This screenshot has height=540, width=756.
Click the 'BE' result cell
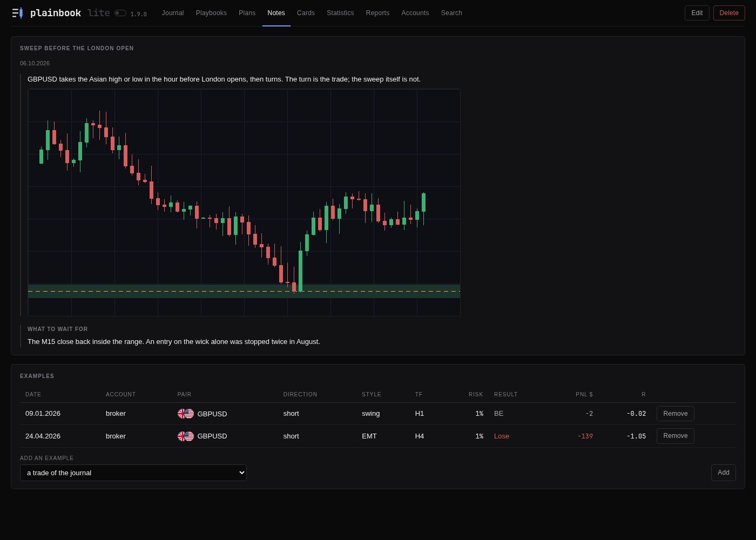click(x=499, y=414)
